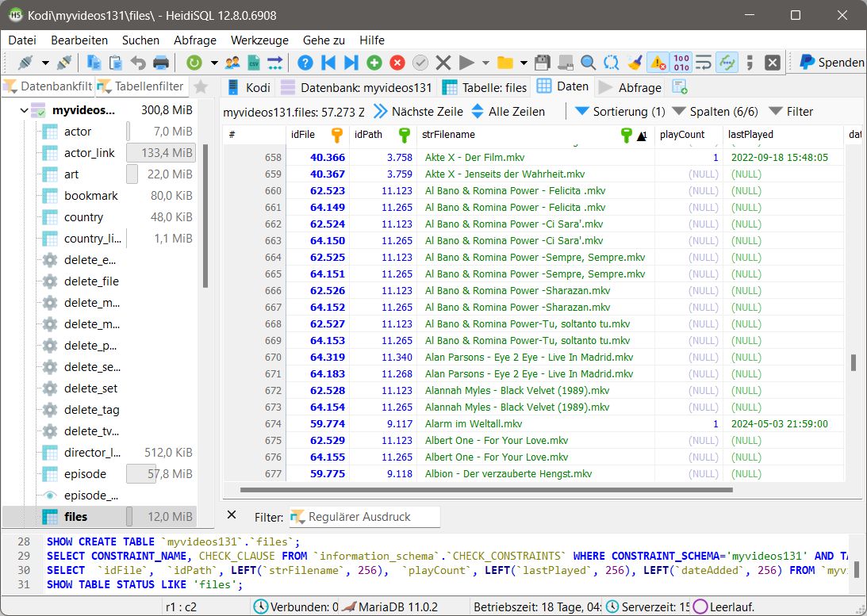The image size is (867, 616).
Task: Select the cell Alarm im Weltall.mkv
Action: coord(535,423)
